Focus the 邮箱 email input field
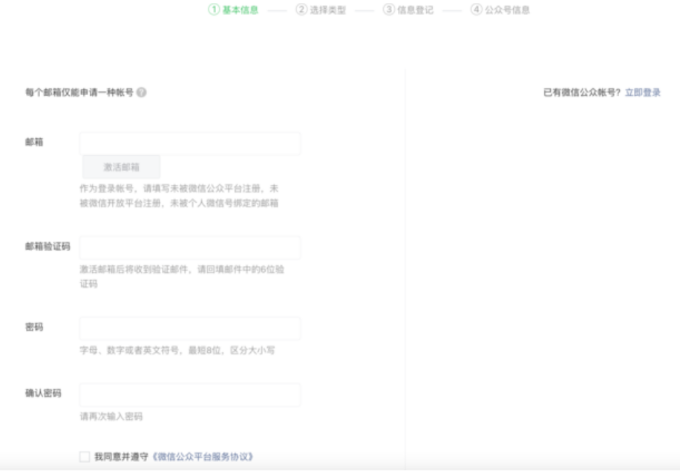This screenshot has width=700, height=474. point(190,143)
